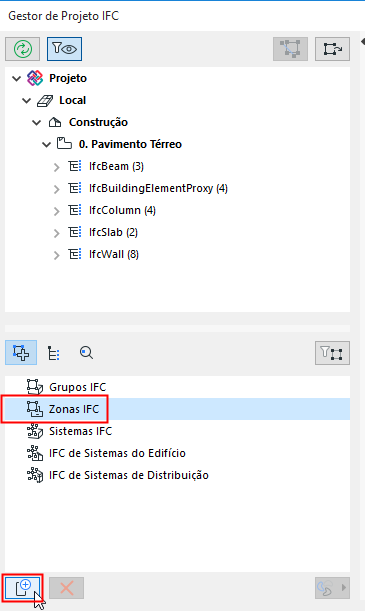Select Sistemas IFC entry
The width and height of the screenshot is (365, 611).
point(80,431)
